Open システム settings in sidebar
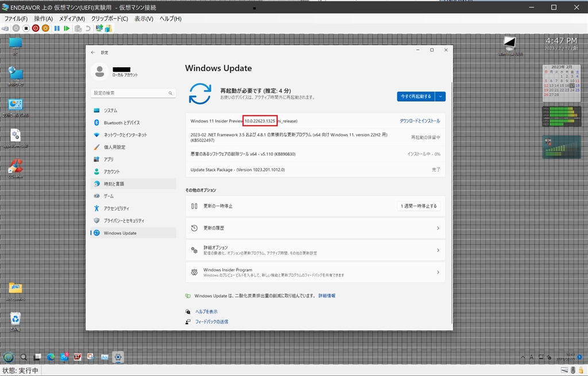This screenshot has height=376, width=588. [133, 111]
